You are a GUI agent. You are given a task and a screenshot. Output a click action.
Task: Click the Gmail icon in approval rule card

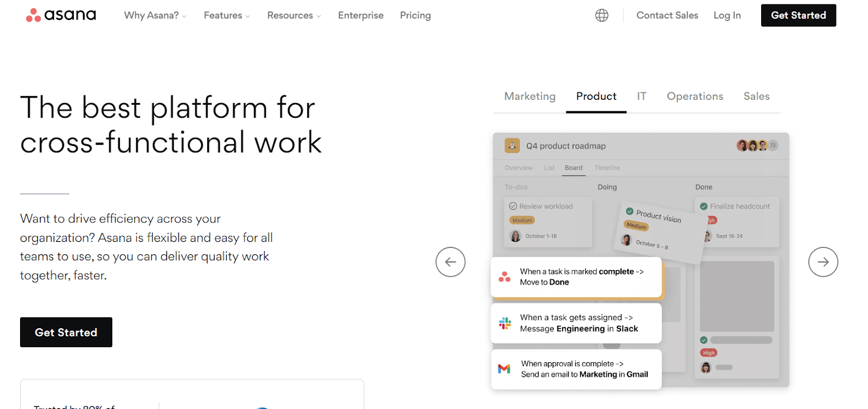(x=504, y=369)
